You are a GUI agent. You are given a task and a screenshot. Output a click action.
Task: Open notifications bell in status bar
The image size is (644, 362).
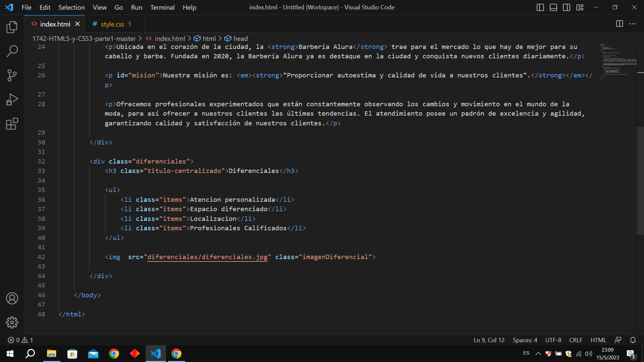click(633, 340)
